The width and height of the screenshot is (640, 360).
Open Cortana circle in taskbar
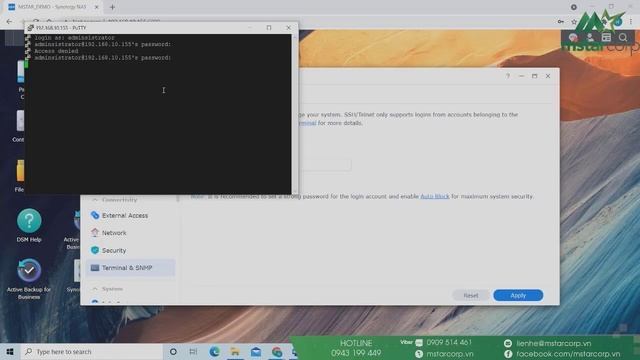point(173,351)
